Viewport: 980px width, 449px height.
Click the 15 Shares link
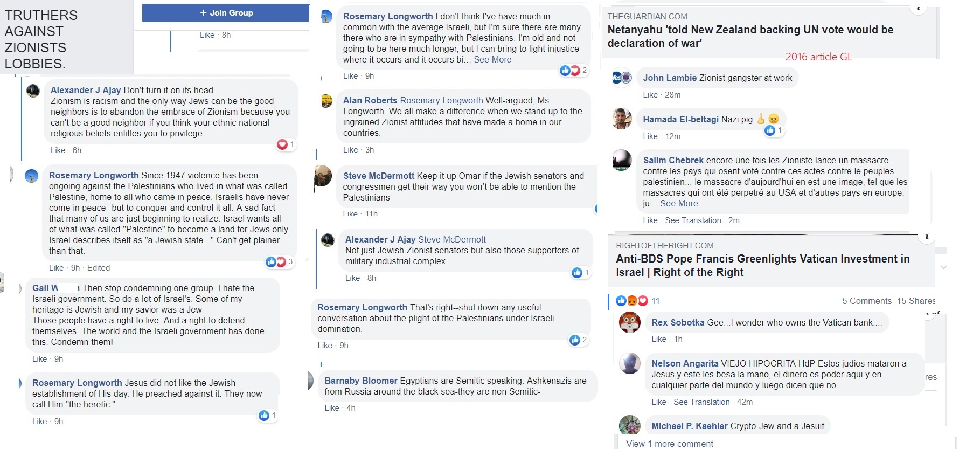pyautogui.click(x=916, y=301)
